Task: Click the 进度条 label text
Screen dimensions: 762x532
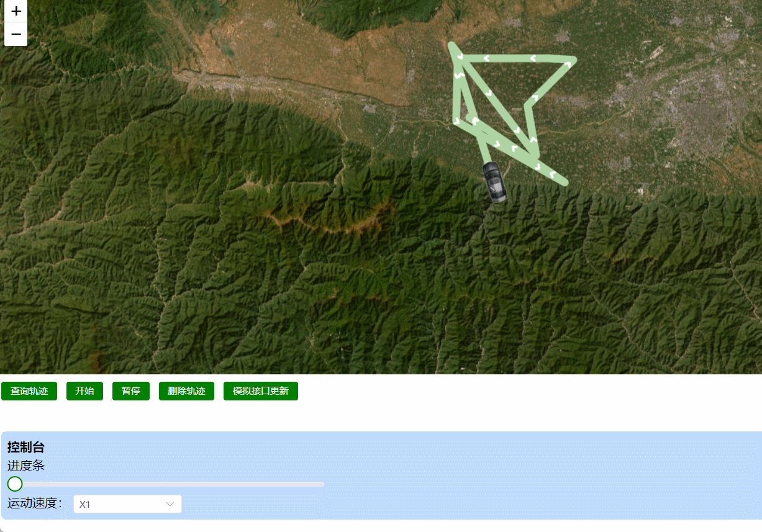Action: coord(26,466)
